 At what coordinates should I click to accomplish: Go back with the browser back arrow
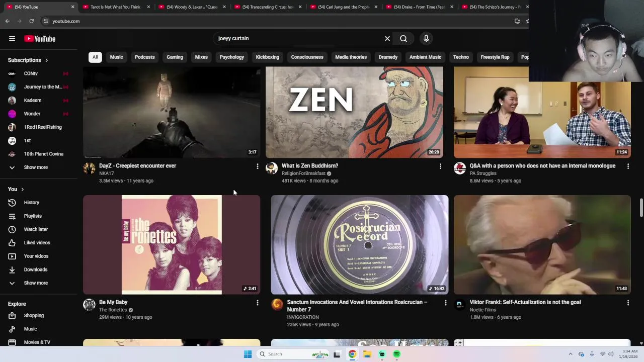(x=7, y=21)
